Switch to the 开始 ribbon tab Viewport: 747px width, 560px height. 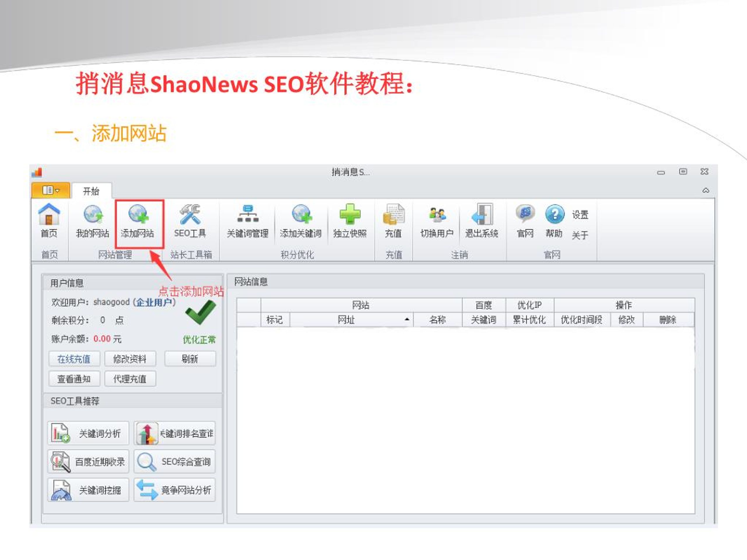click(x=91, y=191)
